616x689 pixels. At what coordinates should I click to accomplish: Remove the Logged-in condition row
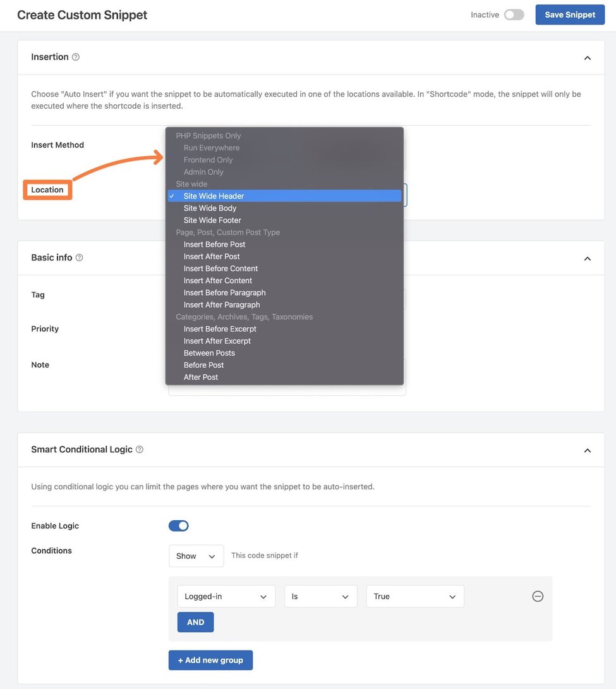click(x=537, y=595)
